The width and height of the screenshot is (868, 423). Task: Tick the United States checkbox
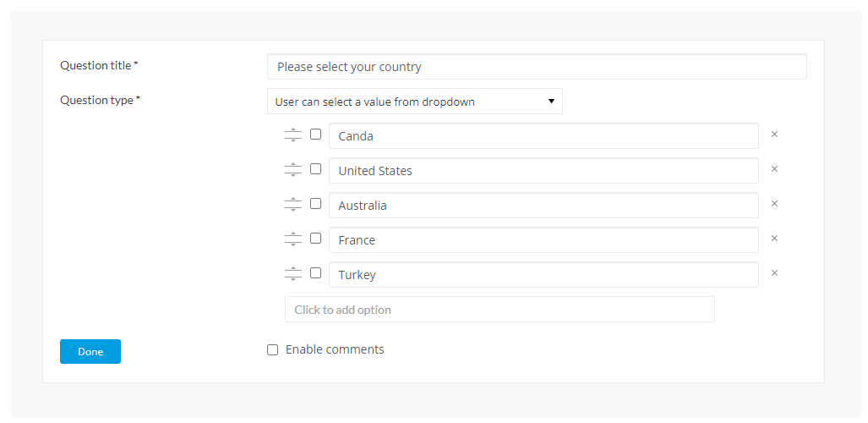tap(315, 169)
